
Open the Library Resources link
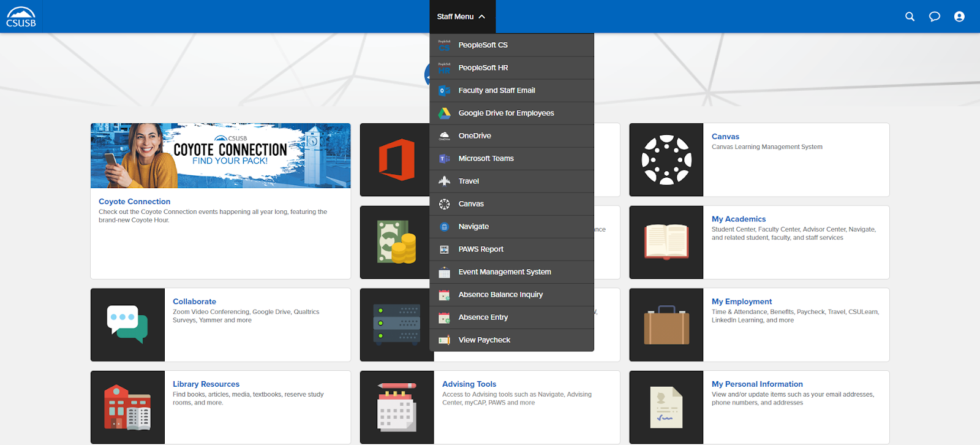[x=206, y=384]
